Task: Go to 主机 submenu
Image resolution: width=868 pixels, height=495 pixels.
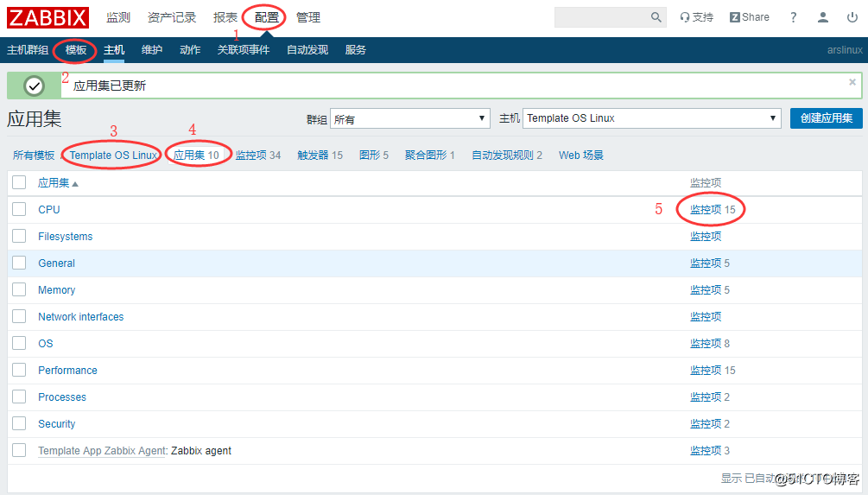Action: point(114,50)
